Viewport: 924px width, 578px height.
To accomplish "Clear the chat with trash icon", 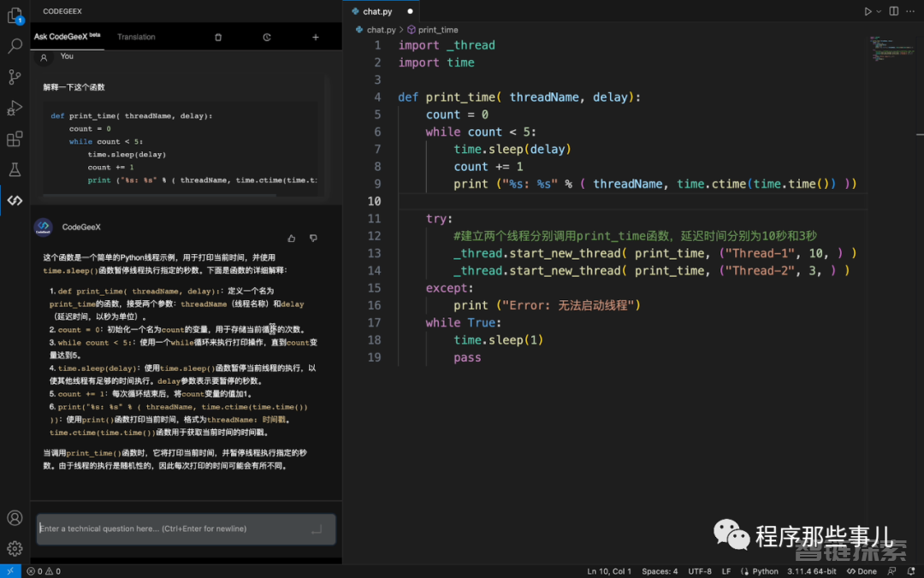I will click(218, 37).
